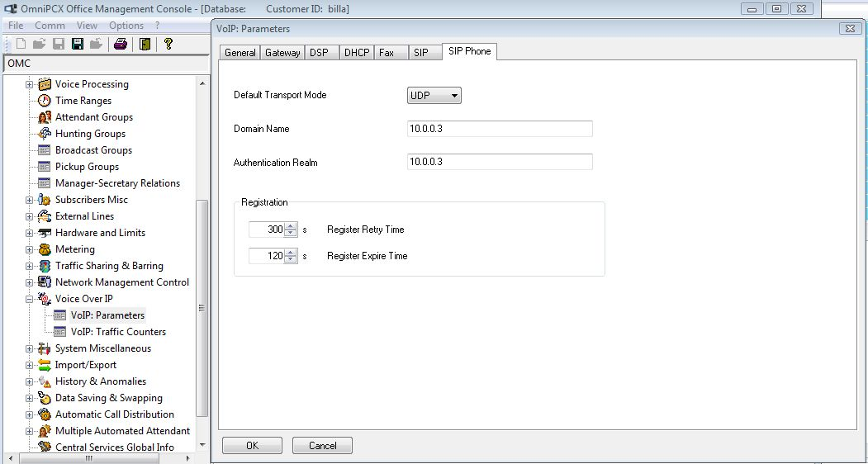Click the Metering money bag icon
868x464 pixels.
(45, 249)
